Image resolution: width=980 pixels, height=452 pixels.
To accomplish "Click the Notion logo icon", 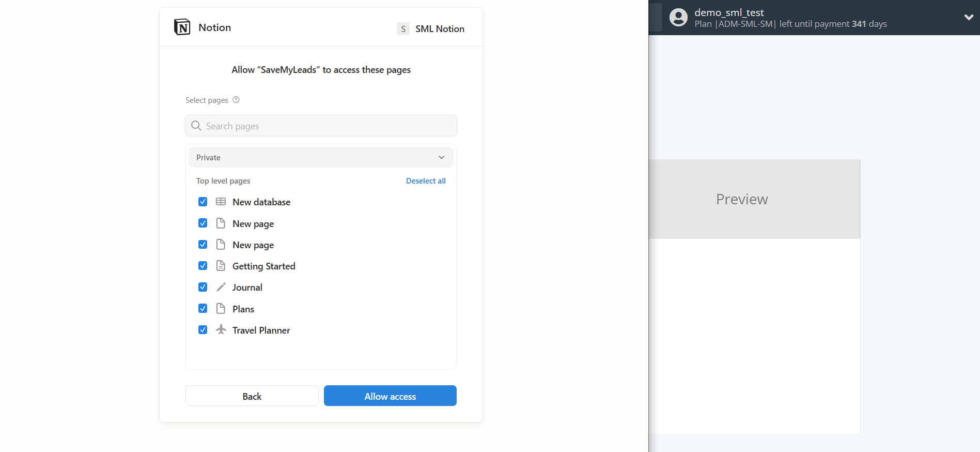I will 182,27.
